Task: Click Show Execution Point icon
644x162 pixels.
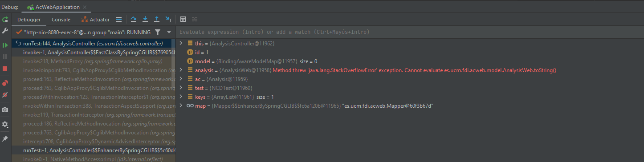Action: (119, 20)
